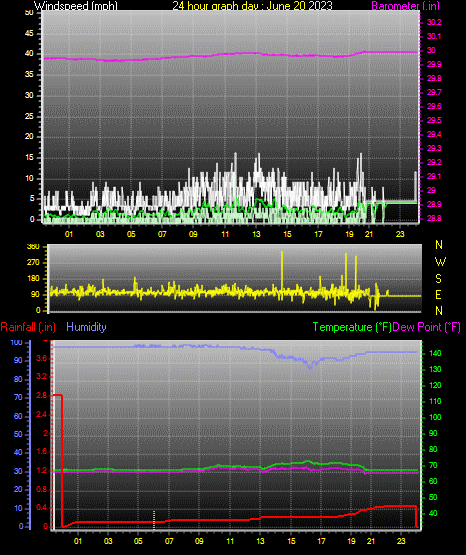Screen dimensions: 466x555
Task: Click the 'E' compass label
Action: coord(438,294)
